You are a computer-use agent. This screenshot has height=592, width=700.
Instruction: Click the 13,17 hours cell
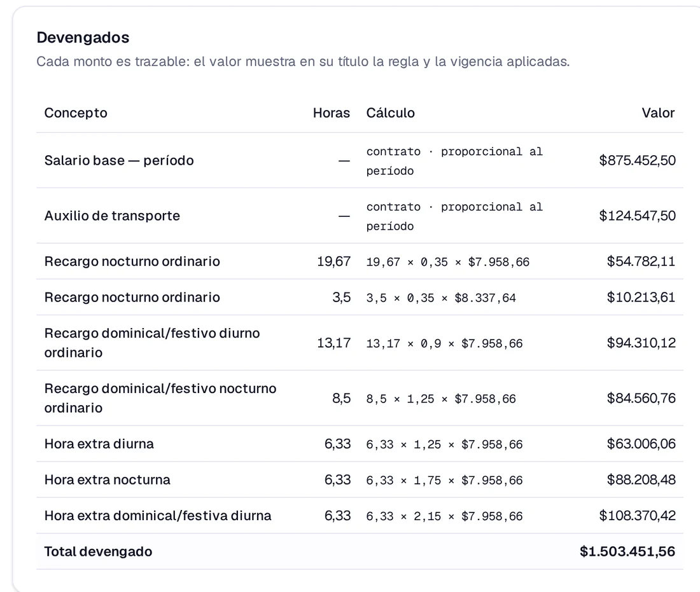[333, 343]
